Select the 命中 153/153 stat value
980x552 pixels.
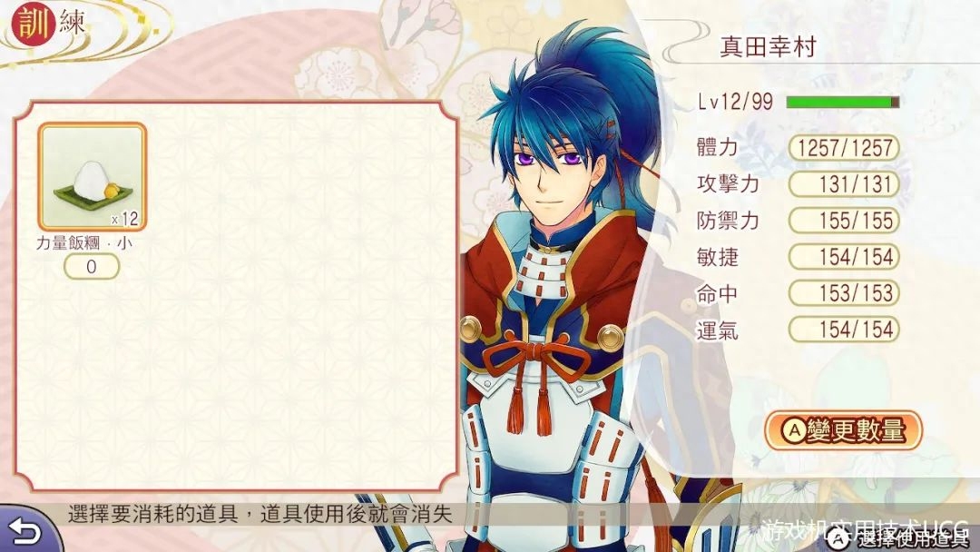pyautogui.click(x=844, y=293)
